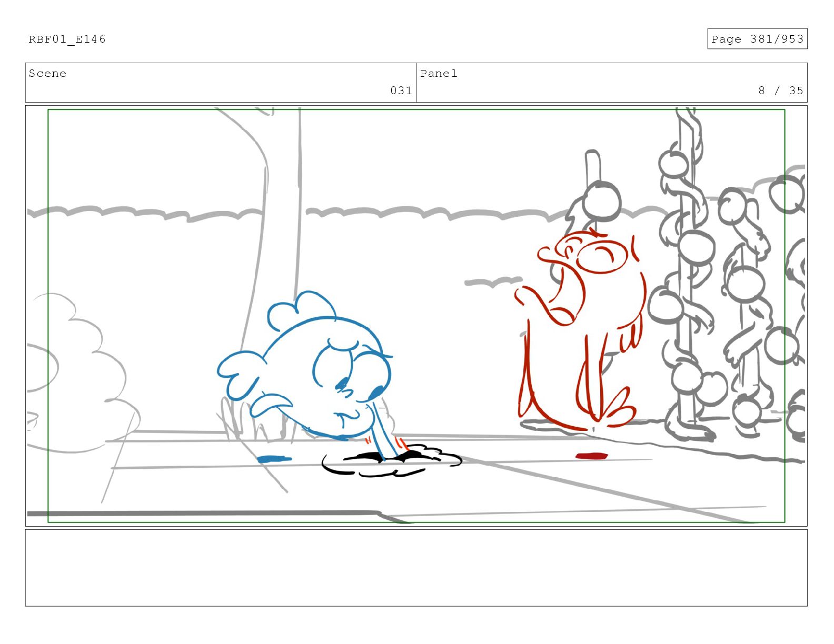The image size is (834, 644).
Task: Click the Scene label
Action: pyautogui.click(x=47, y=73)
